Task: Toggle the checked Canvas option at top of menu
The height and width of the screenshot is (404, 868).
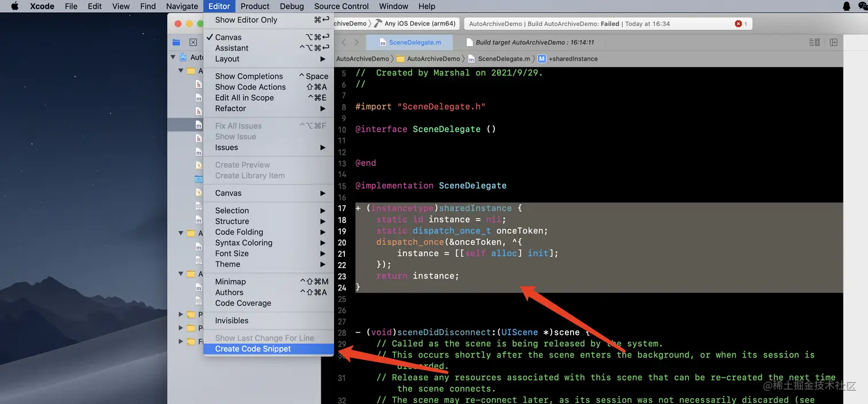Action: (269, 37)
